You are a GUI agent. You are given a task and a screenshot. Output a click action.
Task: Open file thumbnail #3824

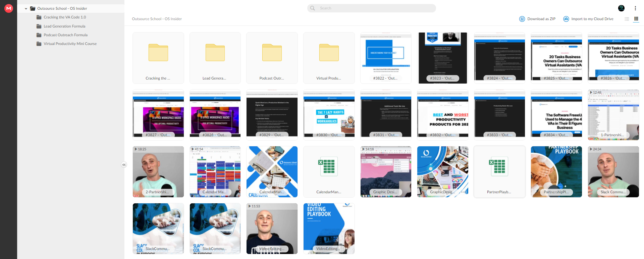499,58
